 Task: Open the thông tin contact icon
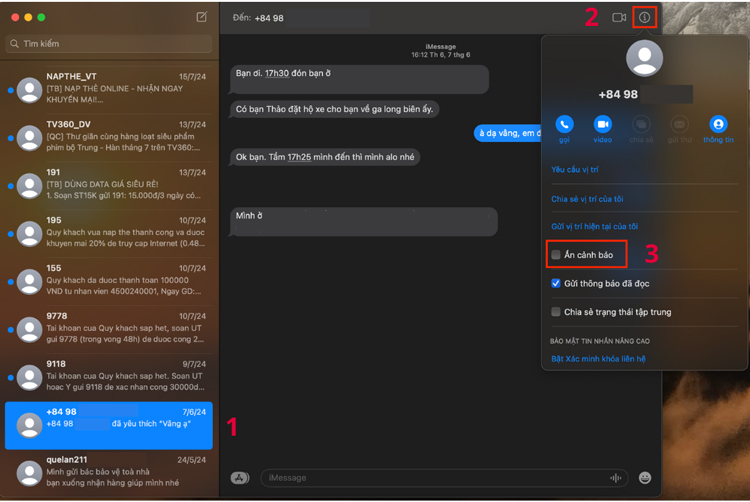[718, 124]
